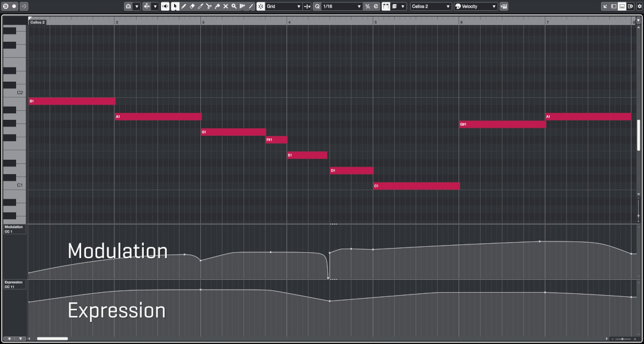The height and width of the screenshot is (344, 644).
Task: Select the Draw pencil tool
Action: [x=184, y=7]
